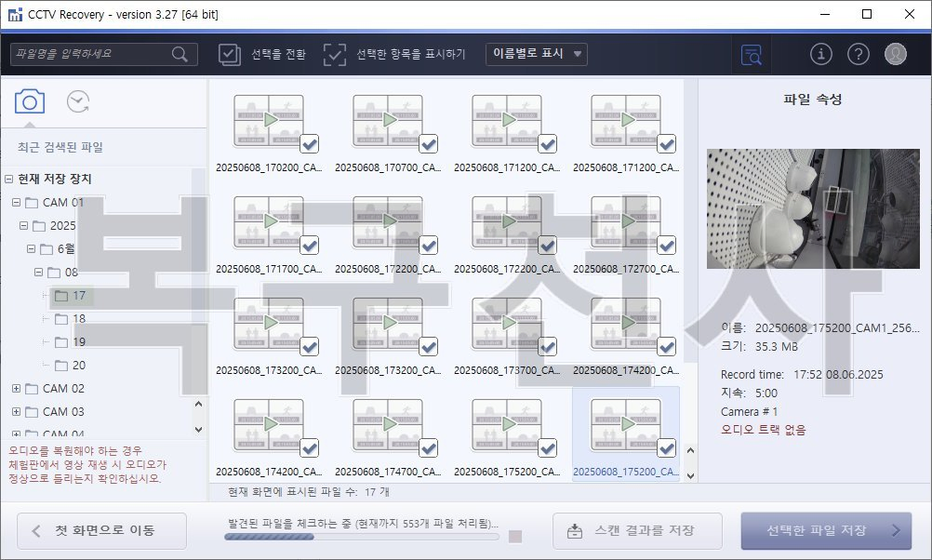932x560 pixels.
Task: Click file grid scroll down arrow
Action: [691, 475]
